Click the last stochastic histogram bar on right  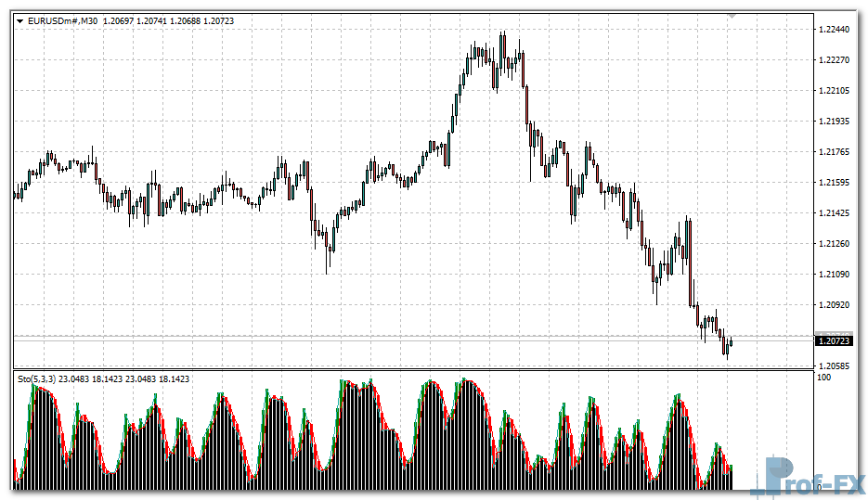pos(731,478)
